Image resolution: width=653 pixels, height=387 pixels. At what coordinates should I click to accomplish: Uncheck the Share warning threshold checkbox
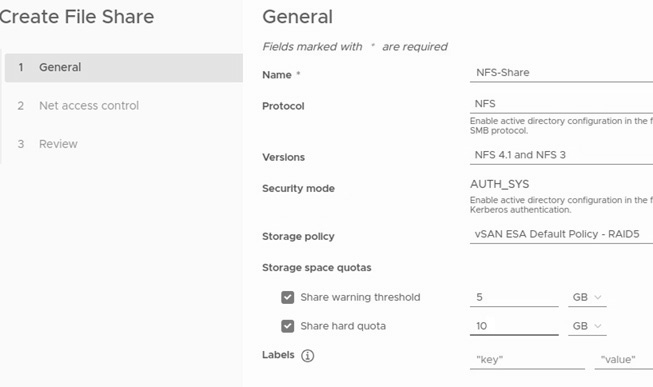tap(287, 297)
